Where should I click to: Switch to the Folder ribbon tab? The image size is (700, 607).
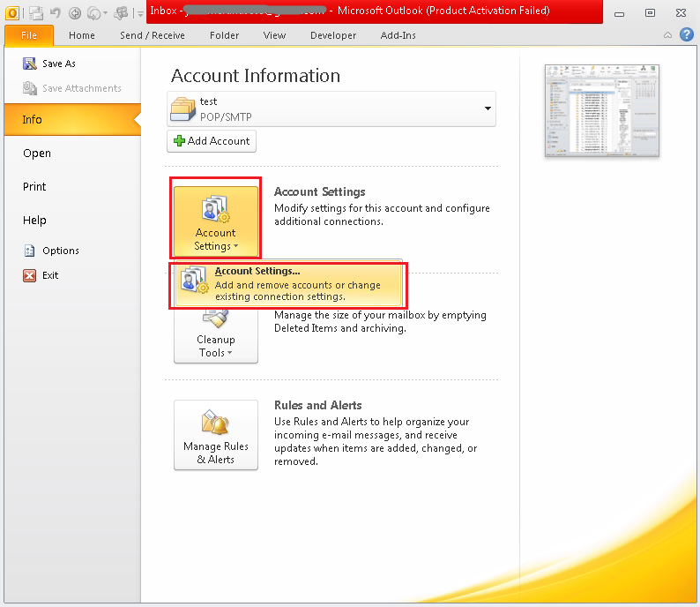(x=224, y=35)
